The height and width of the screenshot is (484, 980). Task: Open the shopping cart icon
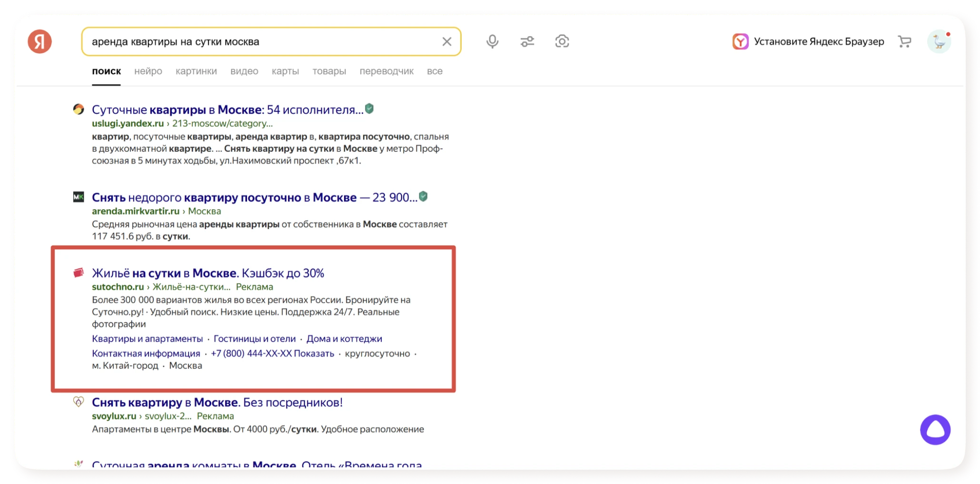(904, 41)
